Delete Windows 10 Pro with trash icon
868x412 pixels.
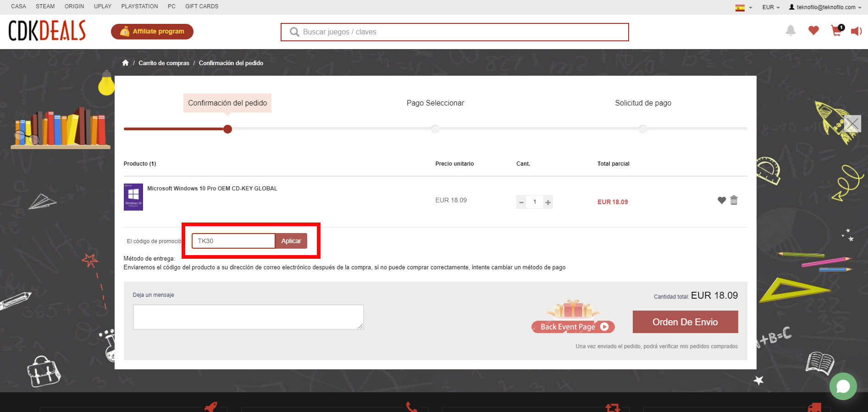click(x=734, y=200)
